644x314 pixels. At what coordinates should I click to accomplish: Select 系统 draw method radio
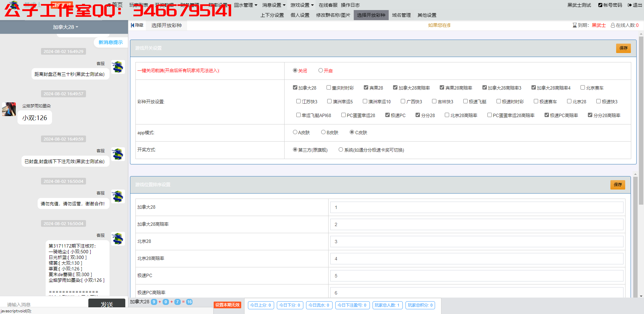pos(341,150)
